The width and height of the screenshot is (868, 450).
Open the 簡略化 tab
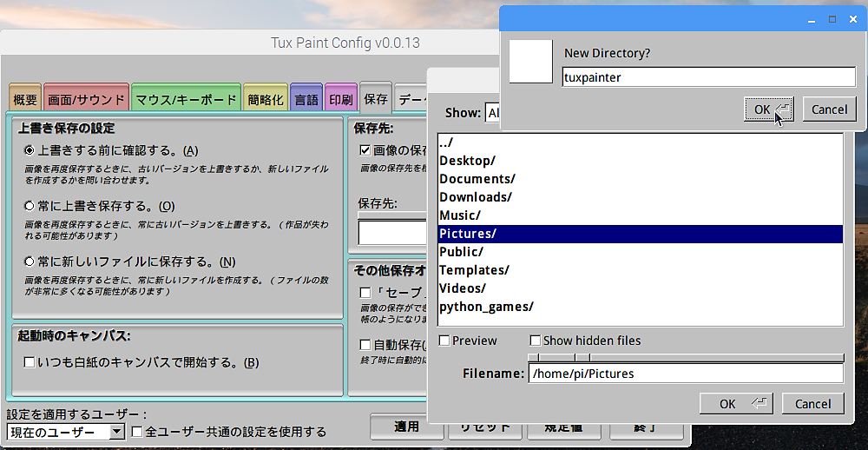click(265, 100)
